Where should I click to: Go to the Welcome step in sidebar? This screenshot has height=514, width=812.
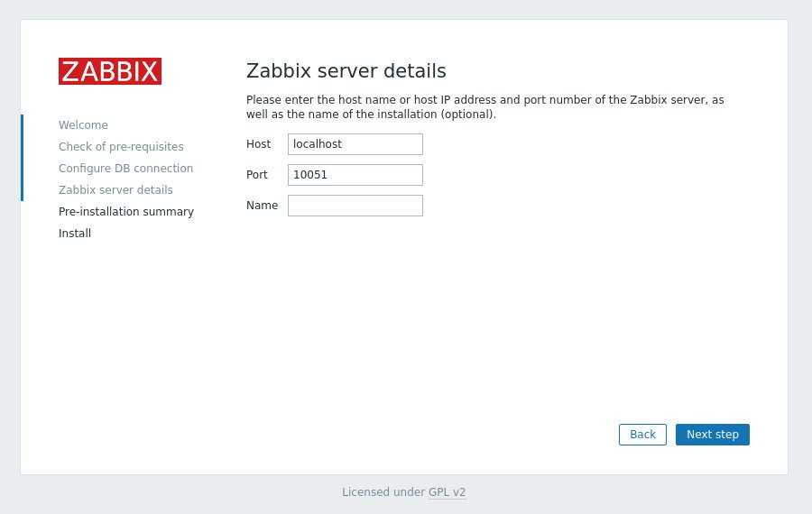pos(83,125)
